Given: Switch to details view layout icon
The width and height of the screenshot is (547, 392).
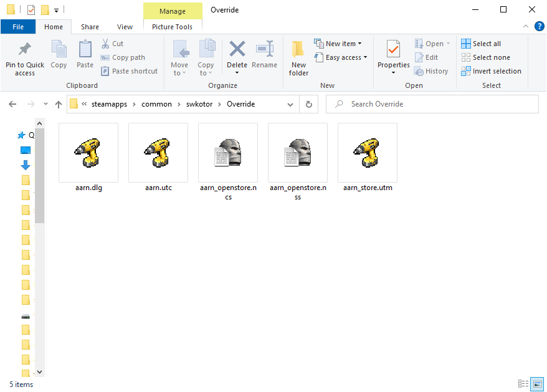Looking at the screenshot, I should click(523, 384).
